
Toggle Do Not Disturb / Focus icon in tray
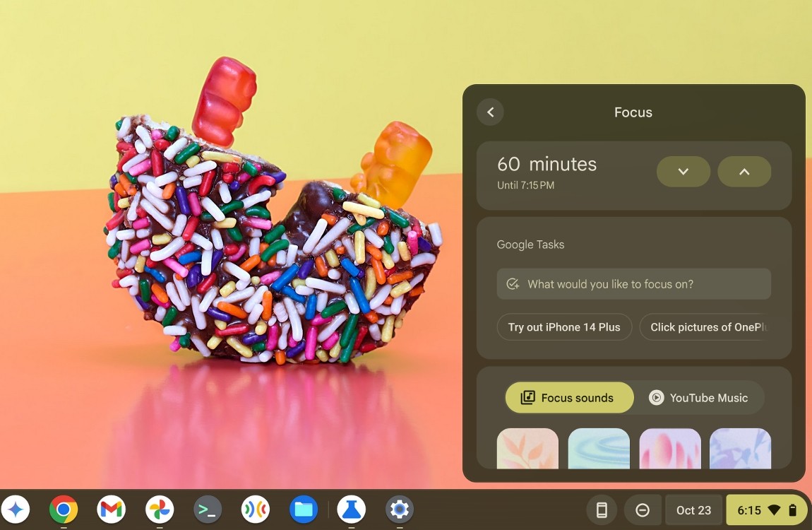[642, 510]
